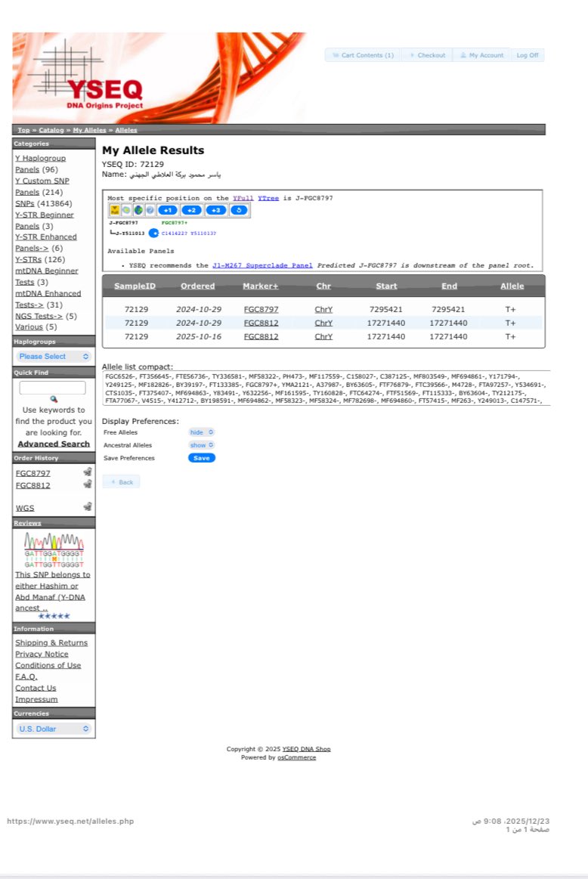Viewport: 588px width, 879px height.
Task: Click the Save preferences button
Action: point(201,458)
